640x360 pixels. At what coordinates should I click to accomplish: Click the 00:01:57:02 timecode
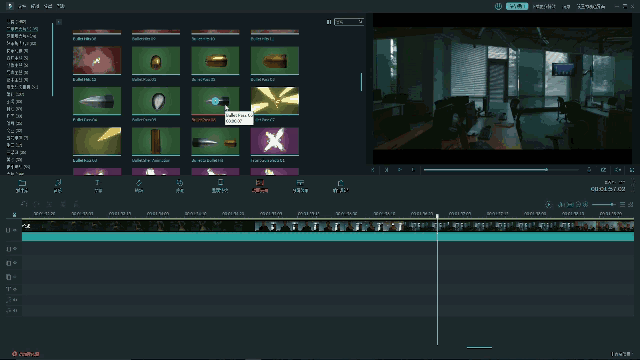[608, 189]
